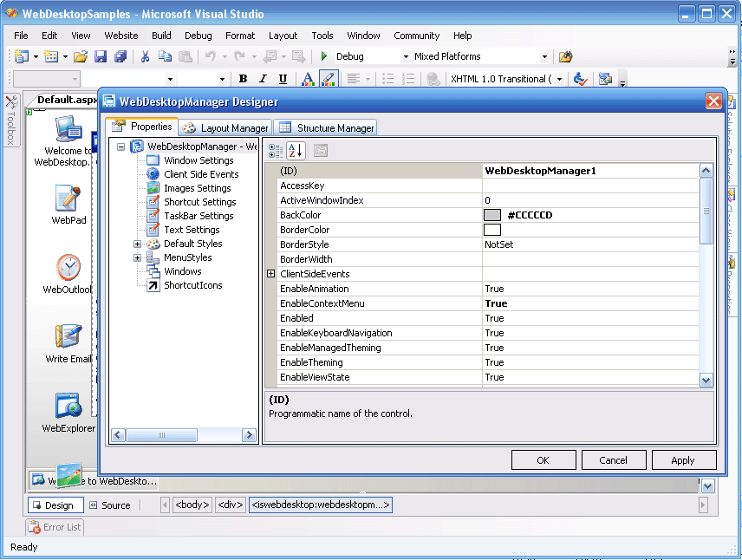Click the Write Email desktop icon
742x560 pixels.
coord(68,336)
